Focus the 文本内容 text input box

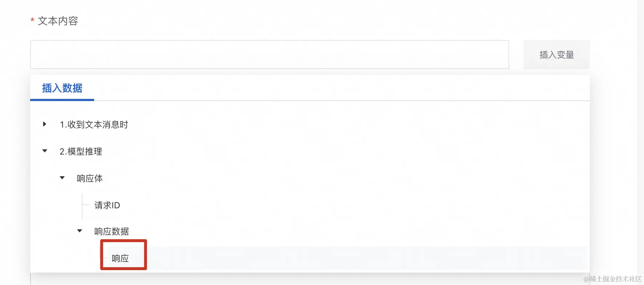270,55
